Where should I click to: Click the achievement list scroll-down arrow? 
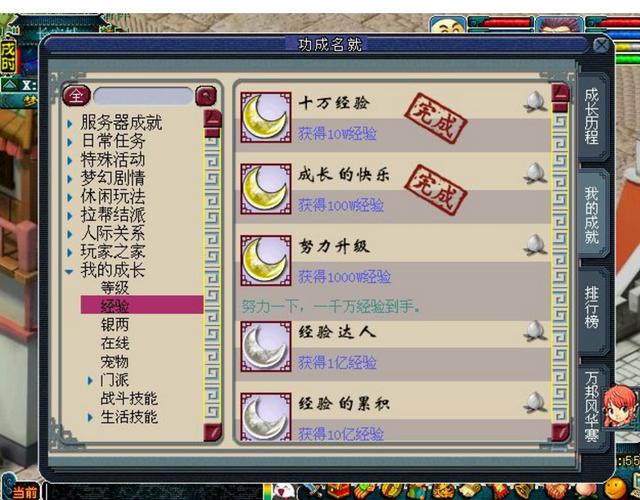(560, 432)
